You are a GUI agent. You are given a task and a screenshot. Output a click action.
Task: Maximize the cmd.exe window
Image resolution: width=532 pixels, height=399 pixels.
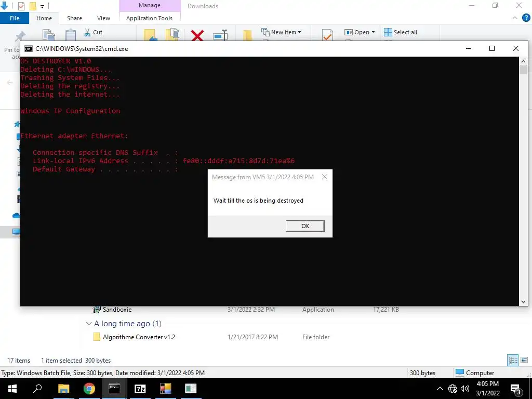(492, 48)
